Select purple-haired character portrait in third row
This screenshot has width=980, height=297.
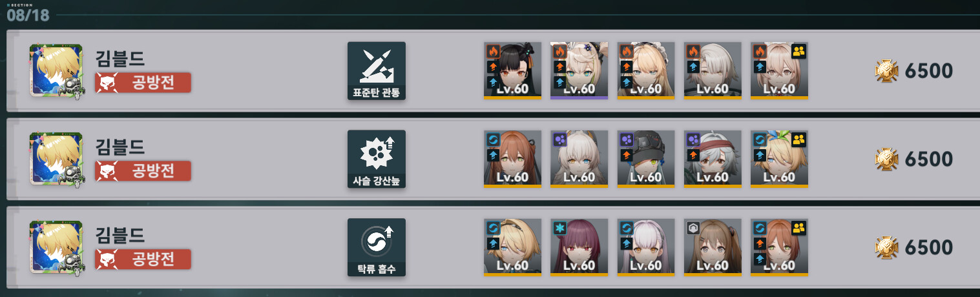579,247
